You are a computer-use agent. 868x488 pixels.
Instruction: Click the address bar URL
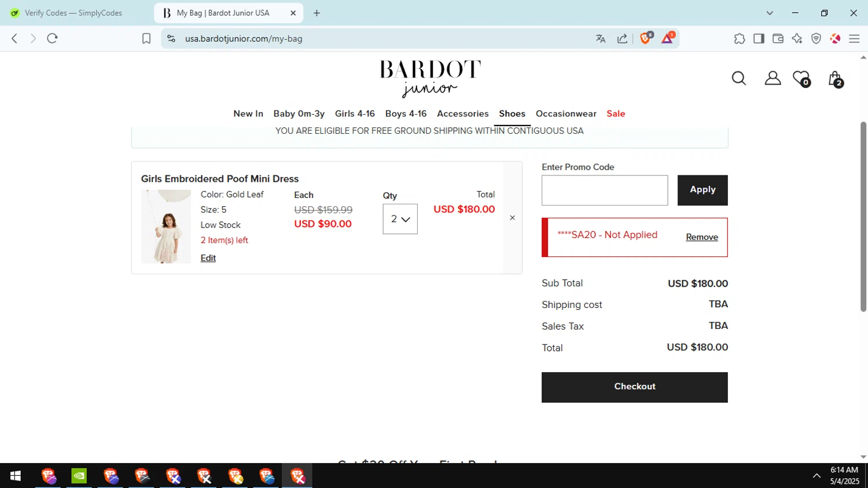pyautogui.click(x=244, y=39)
